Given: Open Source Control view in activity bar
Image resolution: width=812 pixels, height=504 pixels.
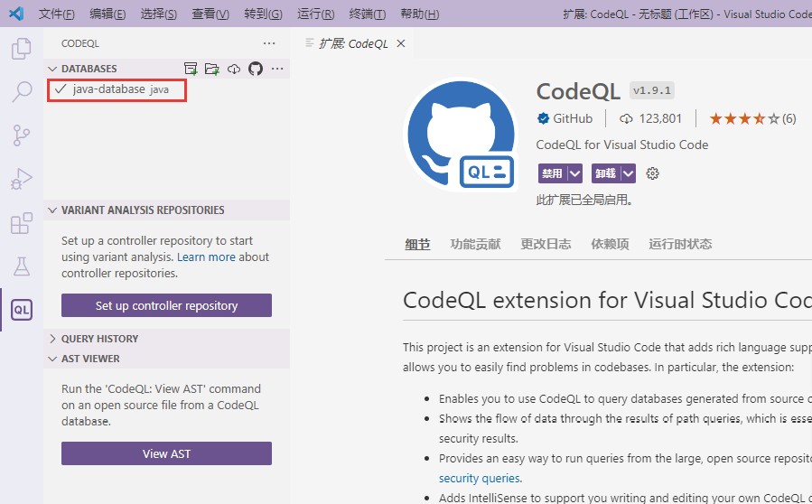Looking at the screenshot, I should [22, 135].
